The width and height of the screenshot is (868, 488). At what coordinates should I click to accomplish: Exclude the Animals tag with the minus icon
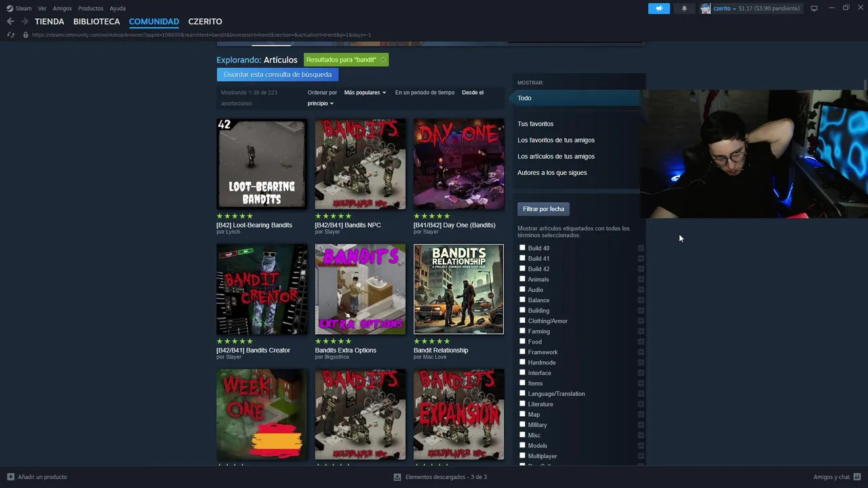tap(641, 279)
